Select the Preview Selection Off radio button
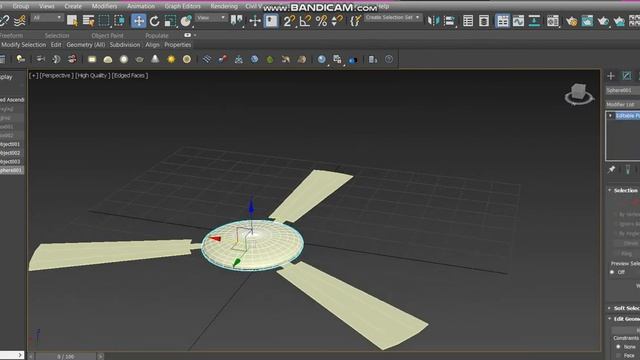 coord(612,272)
